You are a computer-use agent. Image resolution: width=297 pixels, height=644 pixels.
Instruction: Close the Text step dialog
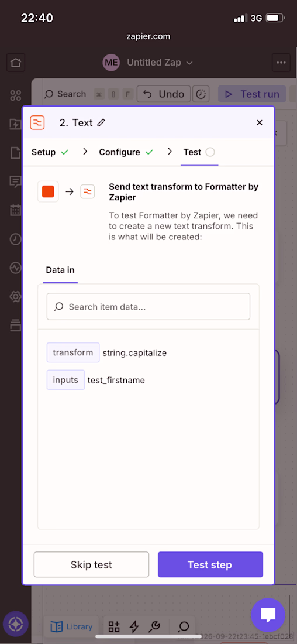click(259, 122)
